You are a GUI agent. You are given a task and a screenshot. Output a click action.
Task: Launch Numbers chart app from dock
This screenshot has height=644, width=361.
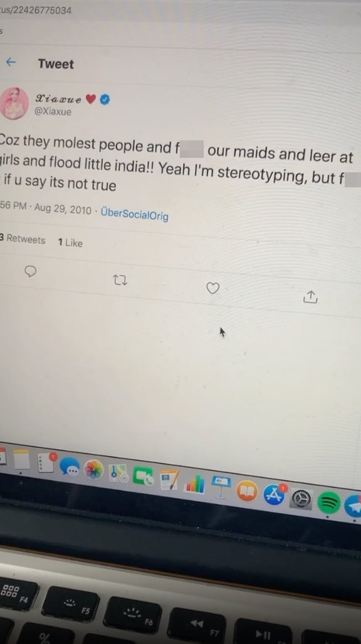[195, 484]
